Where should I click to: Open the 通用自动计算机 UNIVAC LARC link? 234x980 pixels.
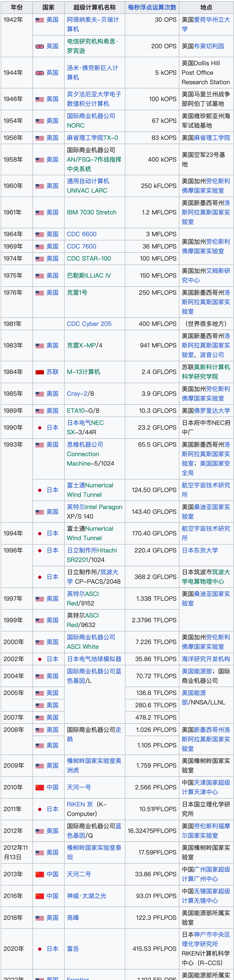click(88, 186)
